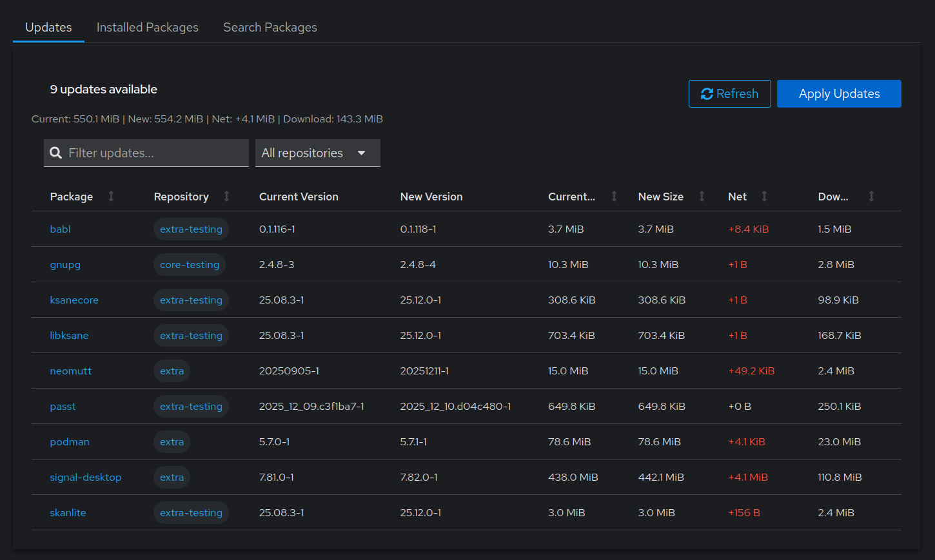Switch to the Installed Packages tab

click(147, 27)
